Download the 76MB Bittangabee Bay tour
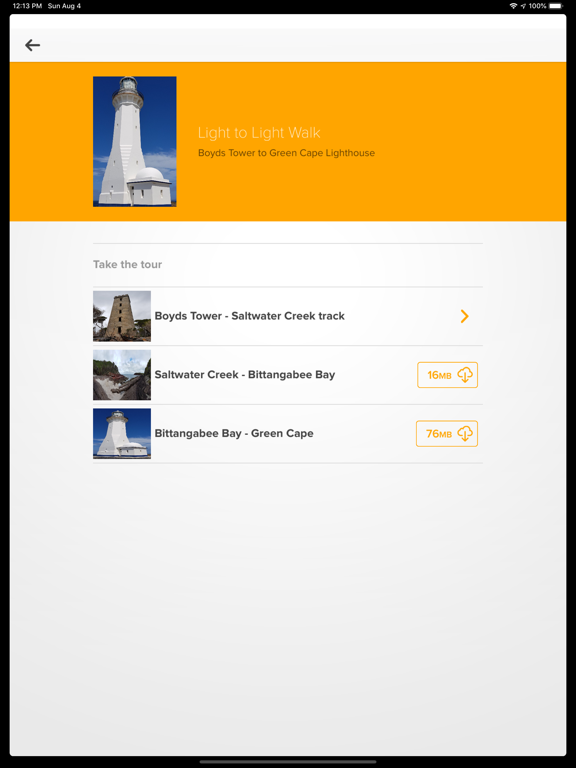The image size is (576, 768). pyautogui.click(x=447, y=434)
